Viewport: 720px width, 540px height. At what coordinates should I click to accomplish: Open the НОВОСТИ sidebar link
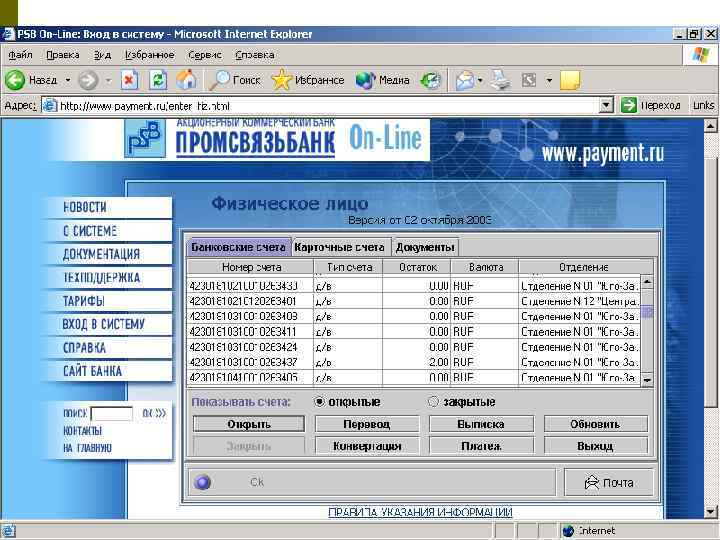point(85,208)
